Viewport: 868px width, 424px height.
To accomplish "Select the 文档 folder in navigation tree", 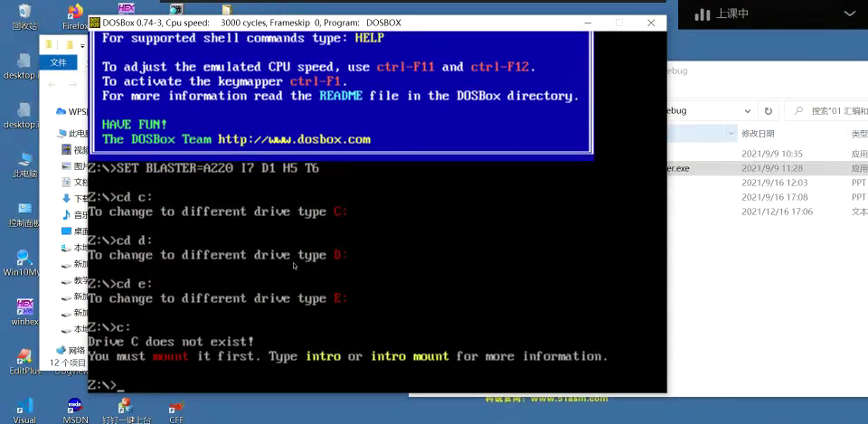I will click(x=75, y=182).
